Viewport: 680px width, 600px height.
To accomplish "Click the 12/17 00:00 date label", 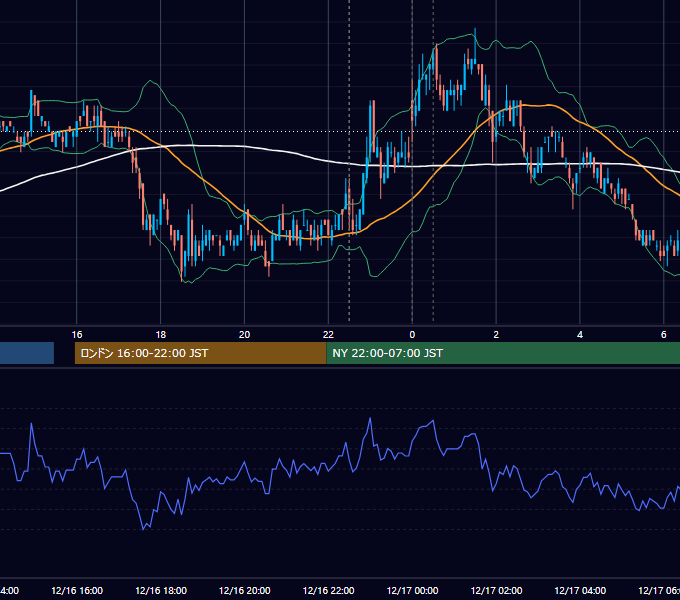I will click(x=412, y=590).
